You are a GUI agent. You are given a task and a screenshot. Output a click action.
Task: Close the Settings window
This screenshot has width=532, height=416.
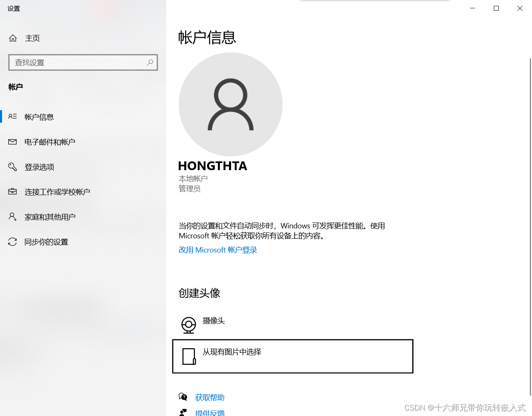[520, 8]
